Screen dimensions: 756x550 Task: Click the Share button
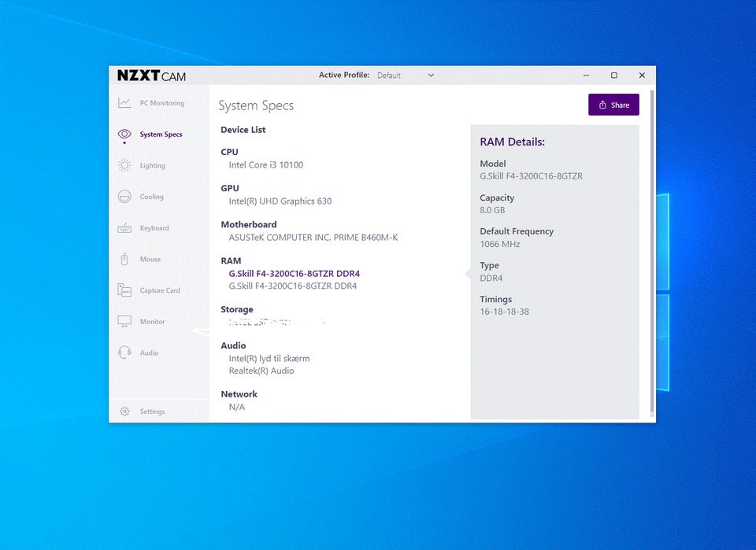pos(613,105)
